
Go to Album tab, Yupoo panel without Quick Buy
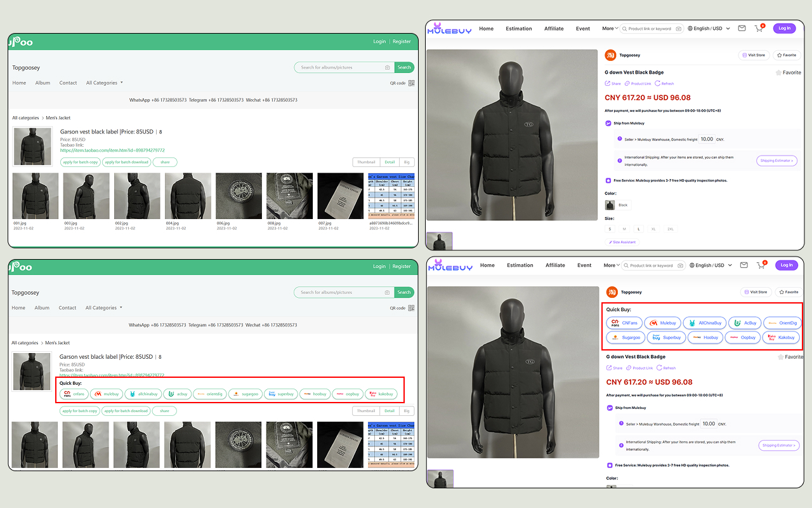pyautogui.click(x=43, y=83)
